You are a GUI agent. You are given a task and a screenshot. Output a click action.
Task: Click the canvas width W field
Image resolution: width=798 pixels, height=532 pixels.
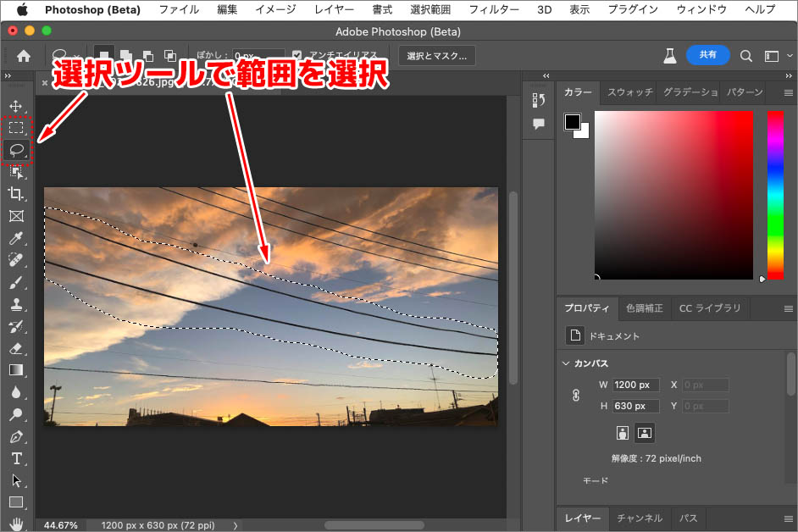[635, 385]
